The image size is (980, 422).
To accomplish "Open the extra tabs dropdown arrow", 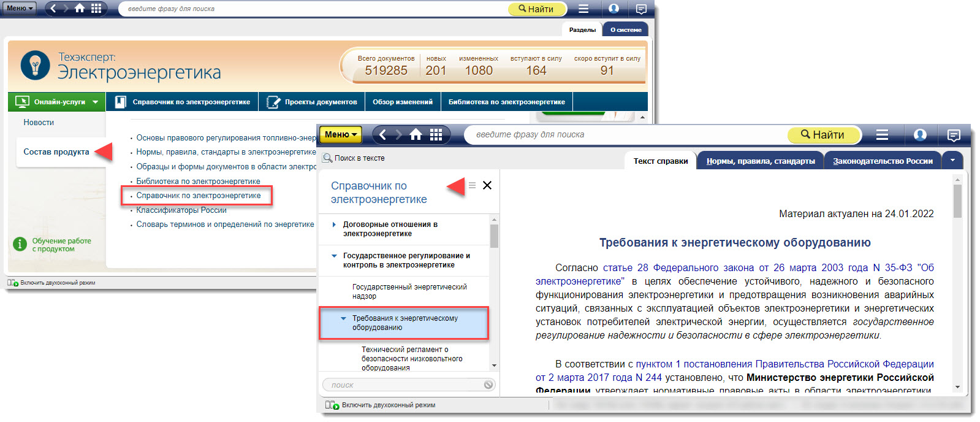I will point(952,160).
